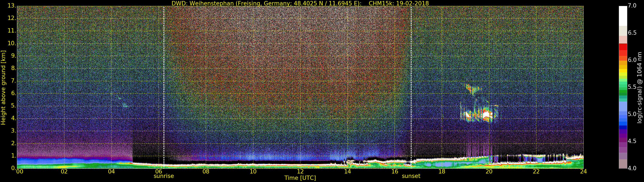Click the 06 tick on the time axis
The width and height of the screenshot is (644, 182).
[x=159, y=172]
